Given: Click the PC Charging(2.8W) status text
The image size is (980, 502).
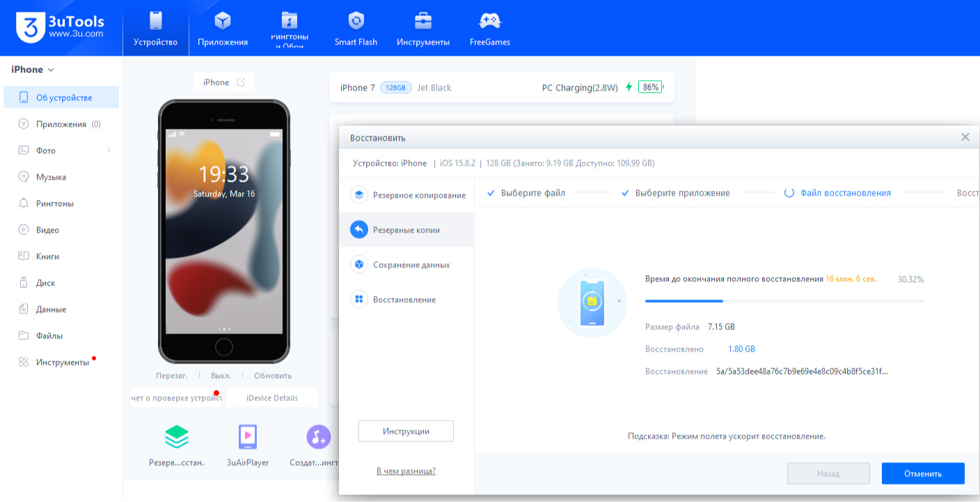Looking at the screenshot, I should 580,88.
